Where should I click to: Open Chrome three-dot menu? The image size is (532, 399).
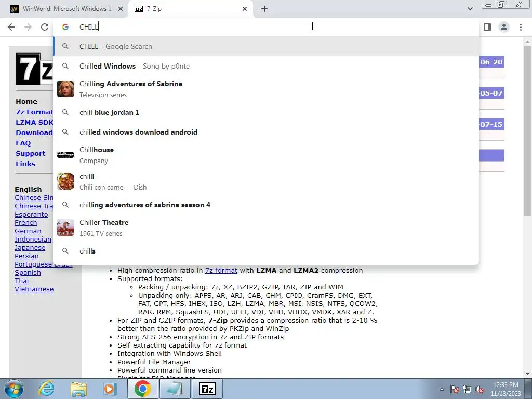coord(521,27)
